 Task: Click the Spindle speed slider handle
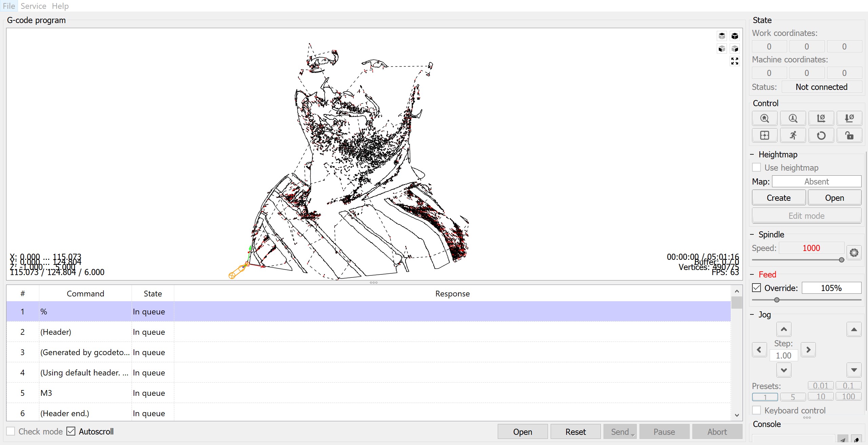[842, 260]
